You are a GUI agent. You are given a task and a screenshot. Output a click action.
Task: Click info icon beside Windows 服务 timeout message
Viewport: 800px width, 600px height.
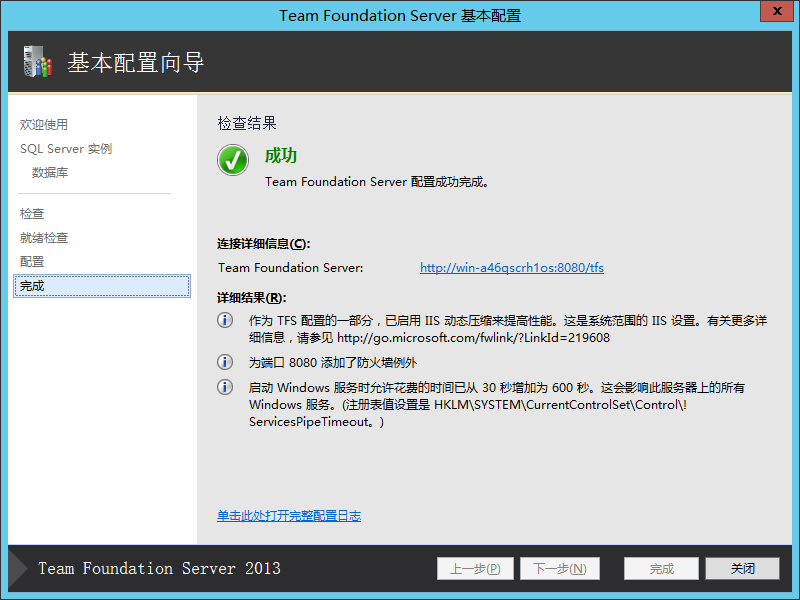225,387
